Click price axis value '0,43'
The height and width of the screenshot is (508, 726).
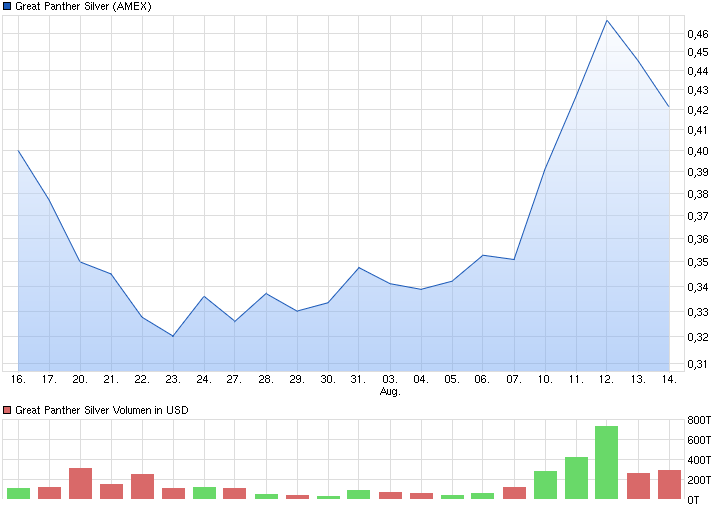698,90
